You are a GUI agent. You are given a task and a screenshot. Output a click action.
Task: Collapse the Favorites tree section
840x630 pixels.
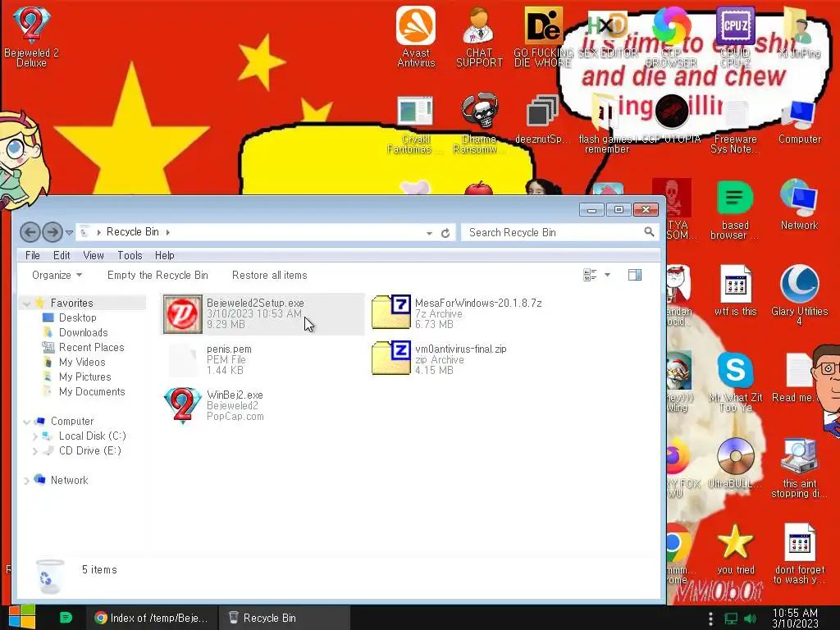tap(26, 304)
